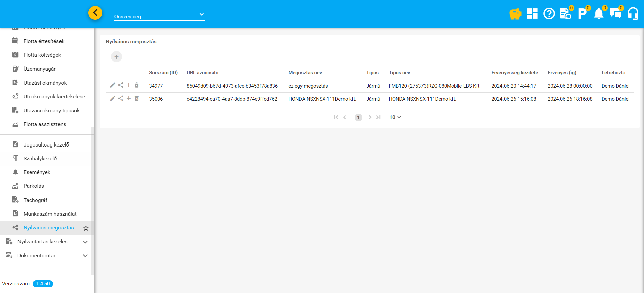Image resolution: width=644 pixels, height=293 pixels.
Task: Open the help question mark icon
Action: tap(549, 14)
